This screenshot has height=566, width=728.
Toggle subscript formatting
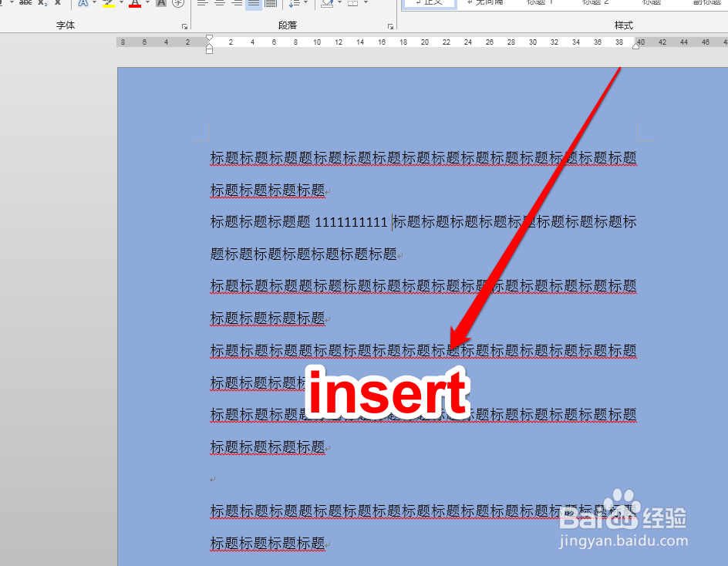(42, 3)
